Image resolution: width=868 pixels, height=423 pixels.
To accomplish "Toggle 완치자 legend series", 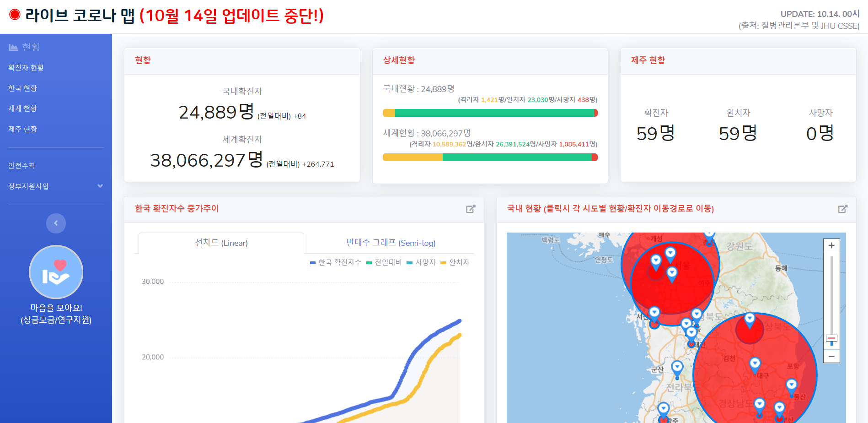I will [x=455, y=262].
